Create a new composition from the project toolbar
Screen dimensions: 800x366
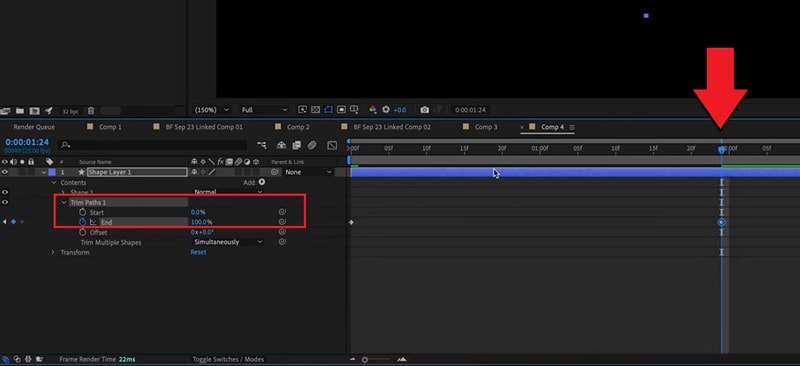tap(34, 110)
